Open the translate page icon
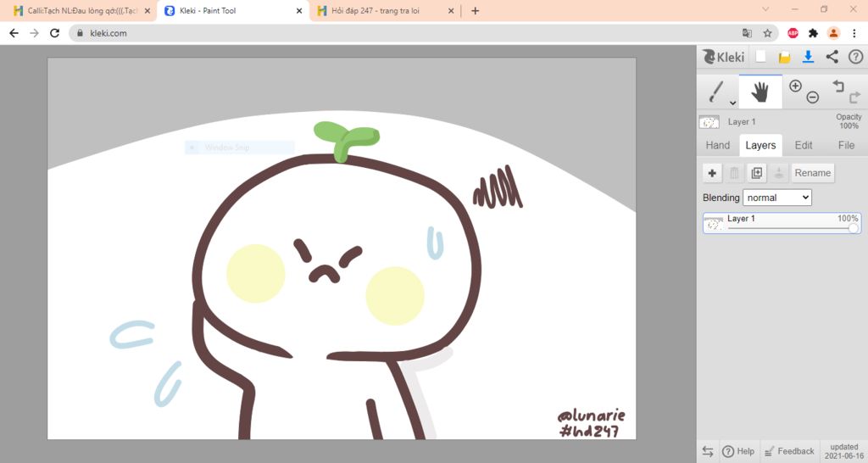Viewport: 868px width, 463px height. pos(747,33)
